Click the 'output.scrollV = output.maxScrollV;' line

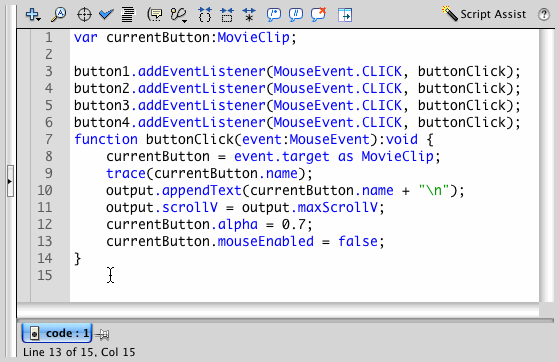click(x=245, y=208)
